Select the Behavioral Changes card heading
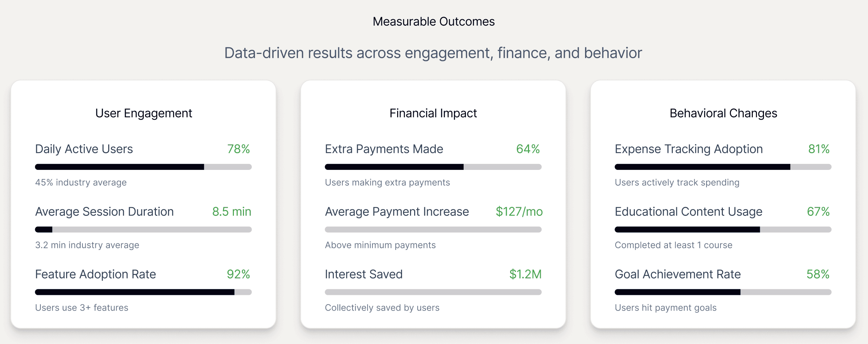Viewport: 868px width, 344px height. tap(723, 113)
